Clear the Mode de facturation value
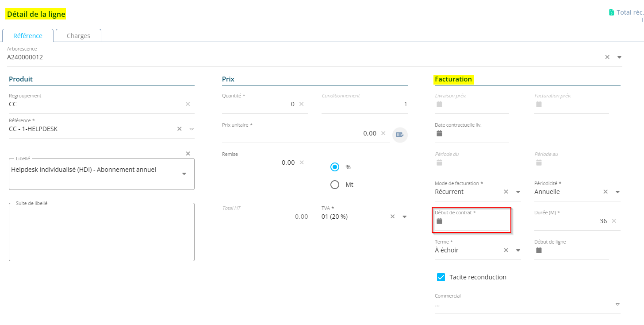The width and height of the screenshot is (644, 325). pyautogui.click(x=506, y=192)
